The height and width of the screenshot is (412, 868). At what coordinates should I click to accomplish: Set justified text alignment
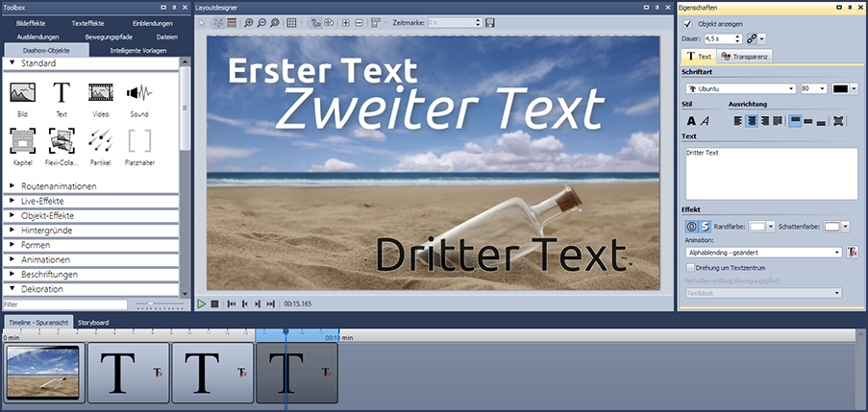(778, 121)
